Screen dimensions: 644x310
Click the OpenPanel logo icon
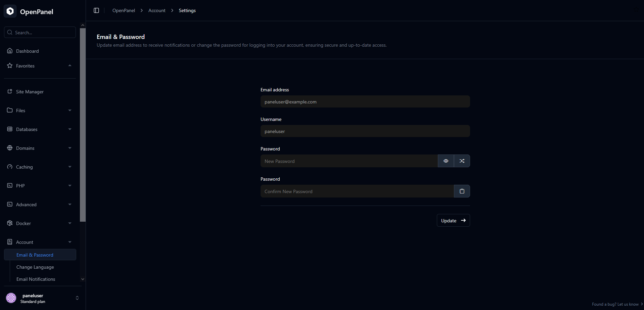pyautogui.click(x=10, y=11)
